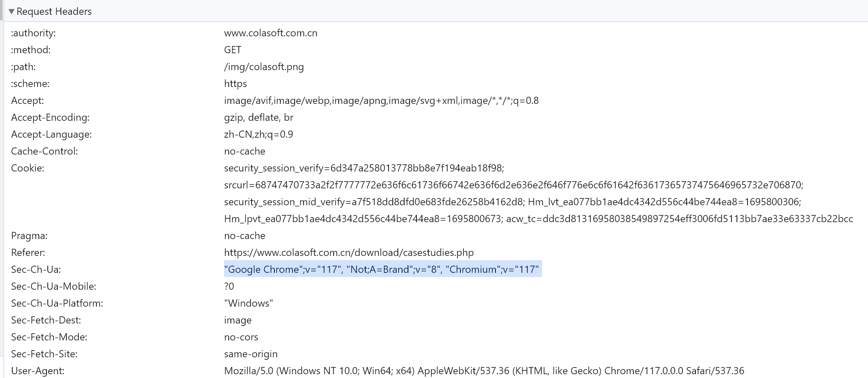868x378 pixels.
Task: Click the Accept header image types value
Action: click(x=381, y=101)
